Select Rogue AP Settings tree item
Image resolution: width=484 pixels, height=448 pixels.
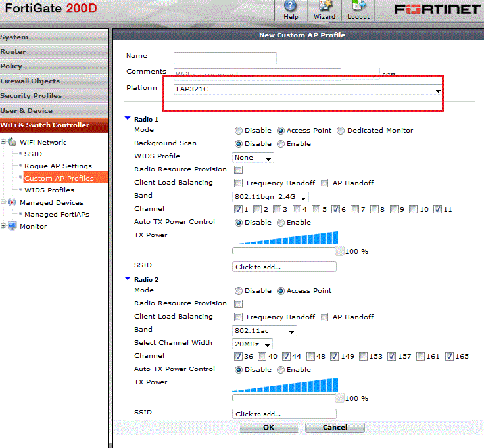58,166
